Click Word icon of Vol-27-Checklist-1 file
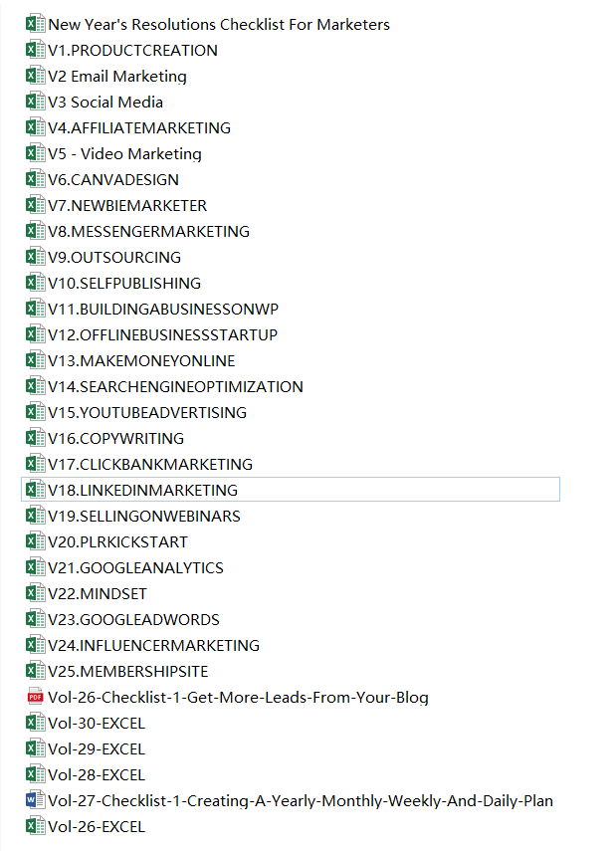This screenshot has height=851, width=616. (35, 800)
